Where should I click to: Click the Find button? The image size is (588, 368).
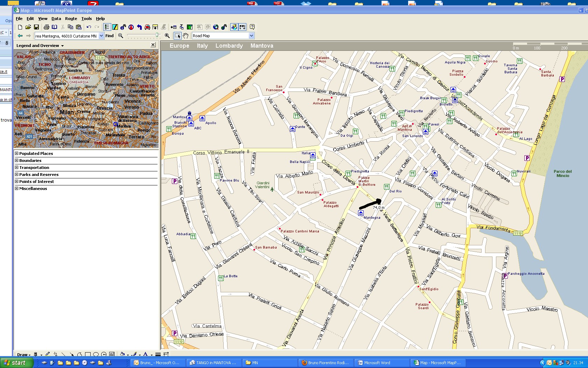click(110, 36)
